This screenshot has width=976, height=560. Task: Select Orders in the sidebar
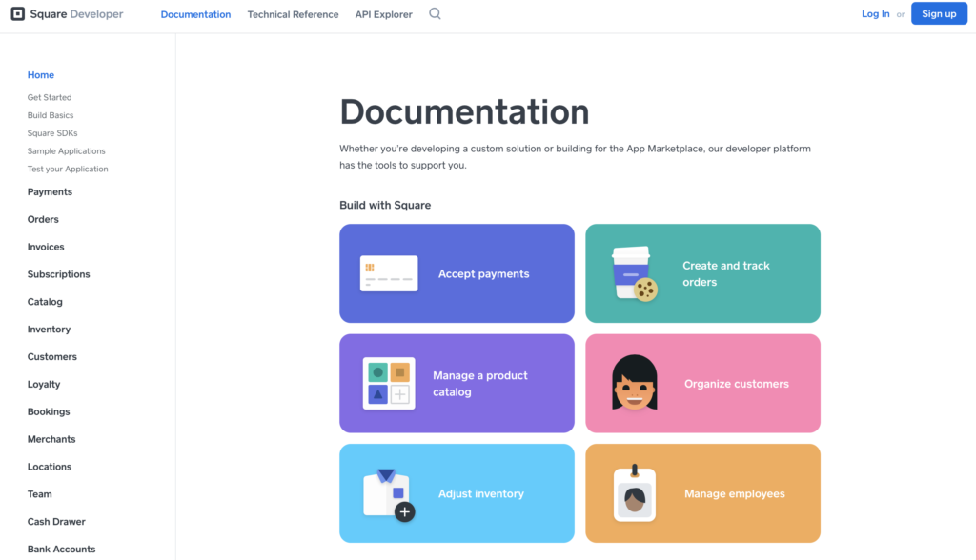[43, 219]
